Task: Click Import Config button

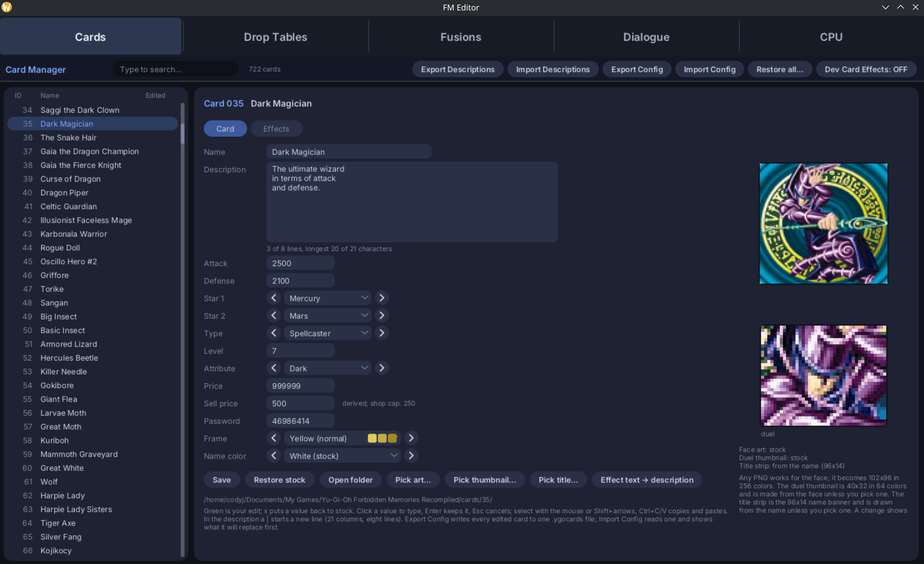Action: click(x=709, y=69)
